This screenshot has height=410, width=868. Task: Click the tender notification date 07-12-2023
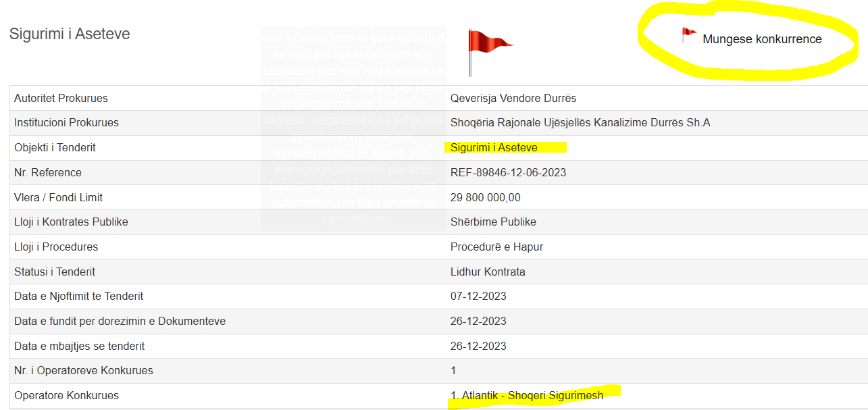(478, 296)
